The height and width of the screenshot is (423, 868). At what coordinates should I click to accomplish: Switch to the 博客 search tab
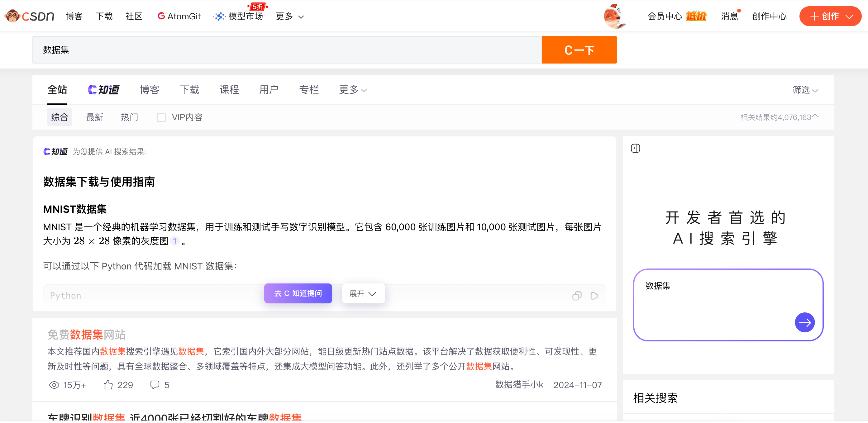150,90
